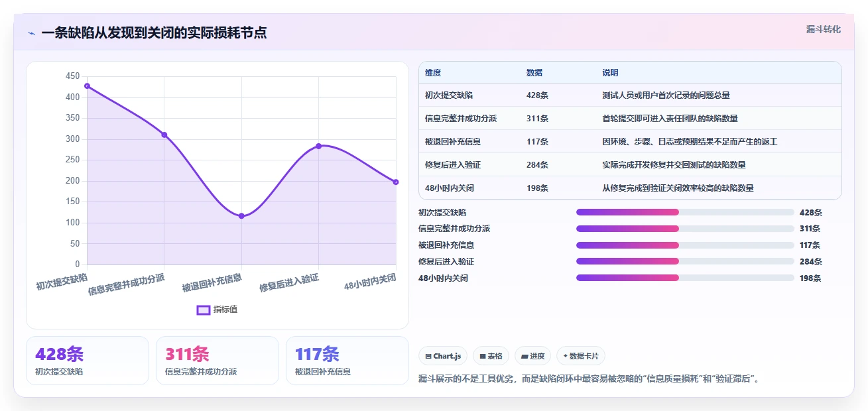Click the header title 一条缺陷从发现到关闭的实际损耗节点
868x411 pixels.
154,32
